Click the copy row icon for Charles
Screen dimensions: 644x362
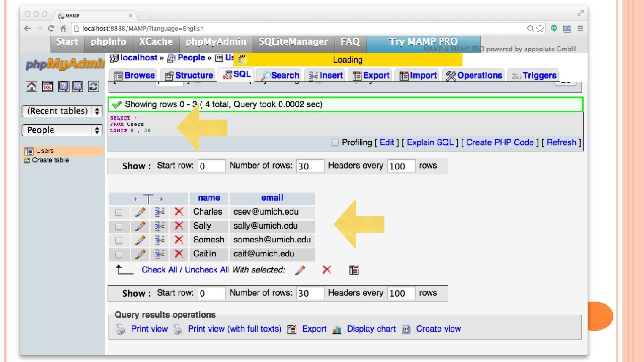point(160,212)
